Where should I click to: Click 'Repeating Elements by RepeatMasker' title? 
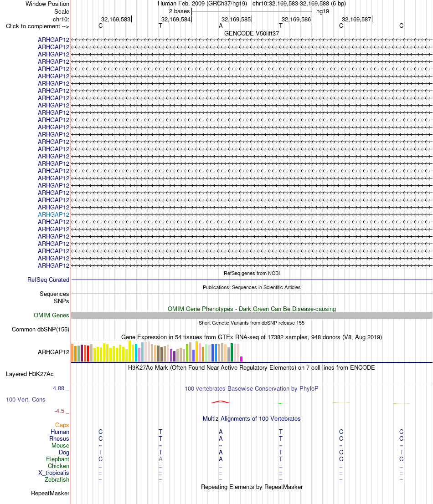252,487
